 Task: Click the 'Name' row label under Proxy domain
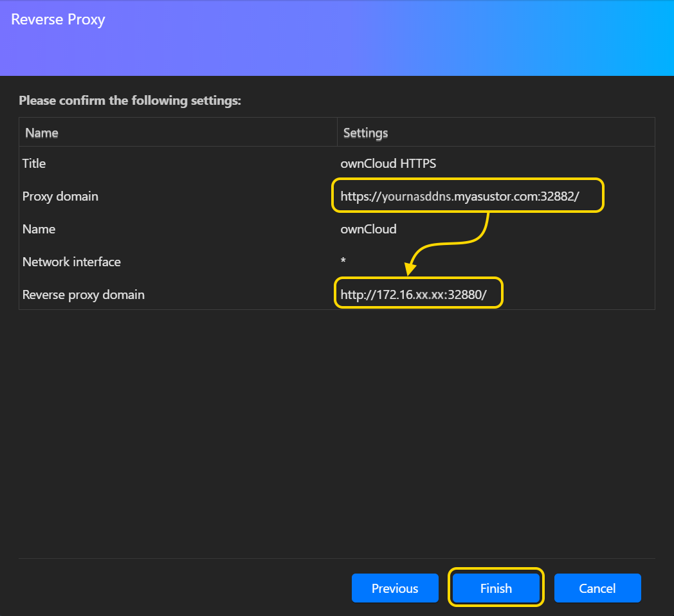coord(39,229)
